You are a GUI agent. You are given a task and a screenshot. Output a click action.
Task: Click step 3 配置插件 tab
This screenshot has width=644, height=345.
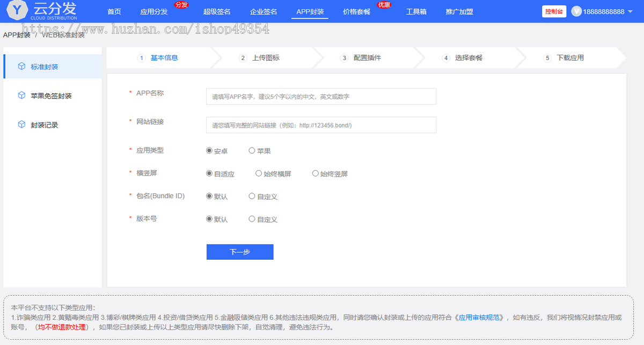coord(362,58)
